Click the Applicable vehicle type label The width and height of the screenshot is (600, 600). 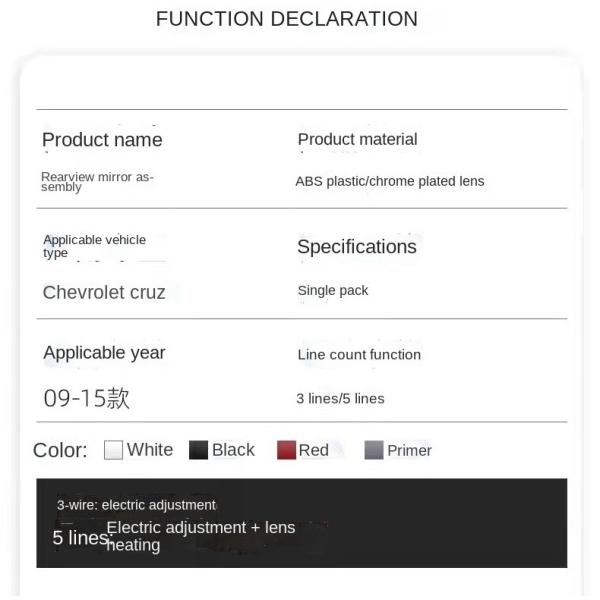(x=94, y=246)
